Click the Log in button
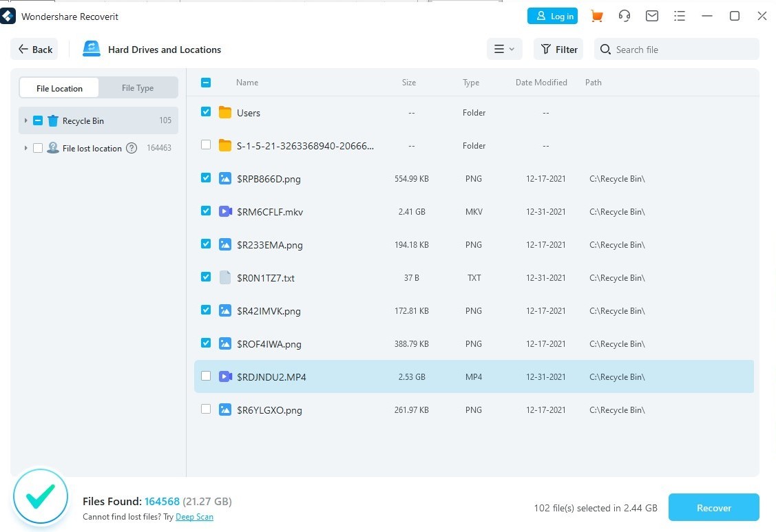 click(x=552, y=16)
